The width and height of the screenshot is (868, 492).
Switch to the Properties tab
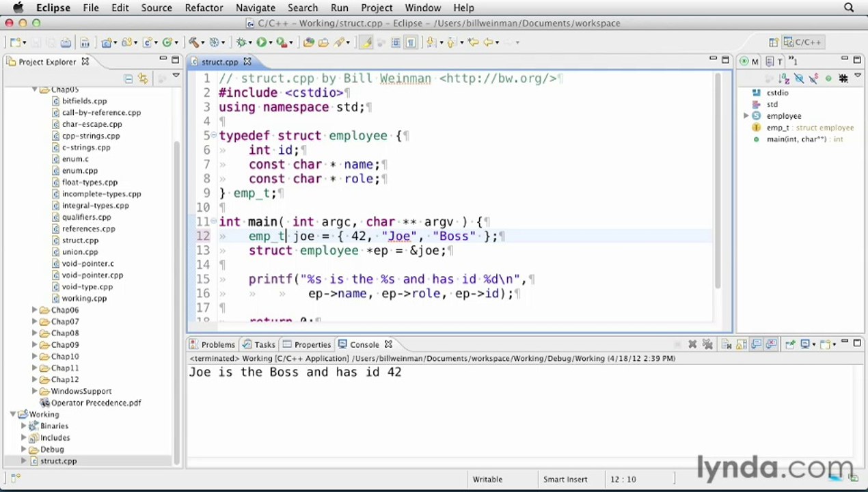coord(307,344)
